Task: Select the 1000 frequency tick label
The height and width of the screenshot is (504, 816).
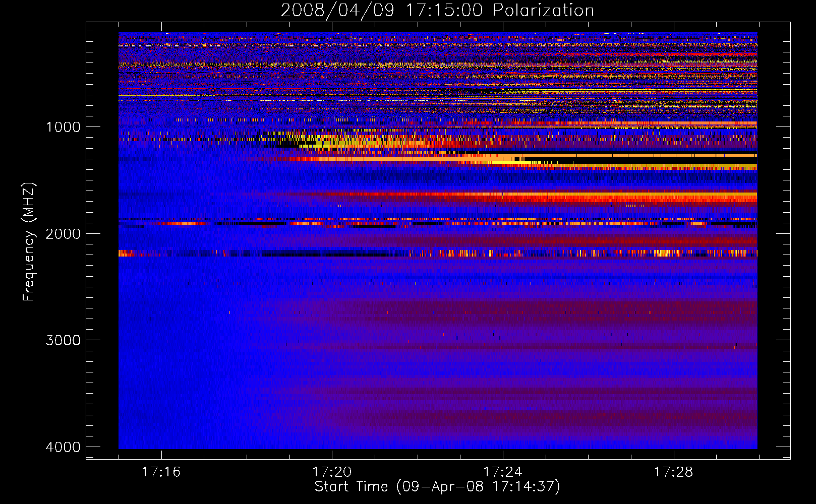Action: [63, 127]
